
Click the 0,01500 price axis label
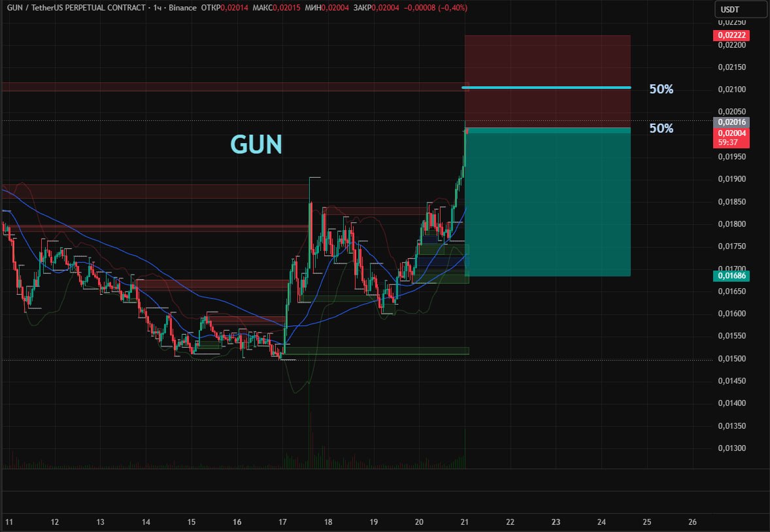pyautogui.click(x=731, y=359)
